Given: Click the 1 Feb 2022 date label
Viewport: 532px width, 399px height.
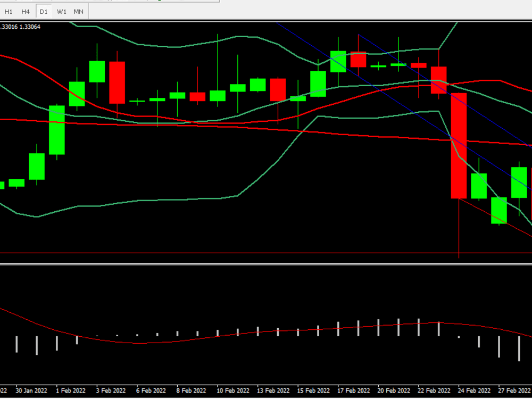Looking at the screenshot, I should (71, 390).
